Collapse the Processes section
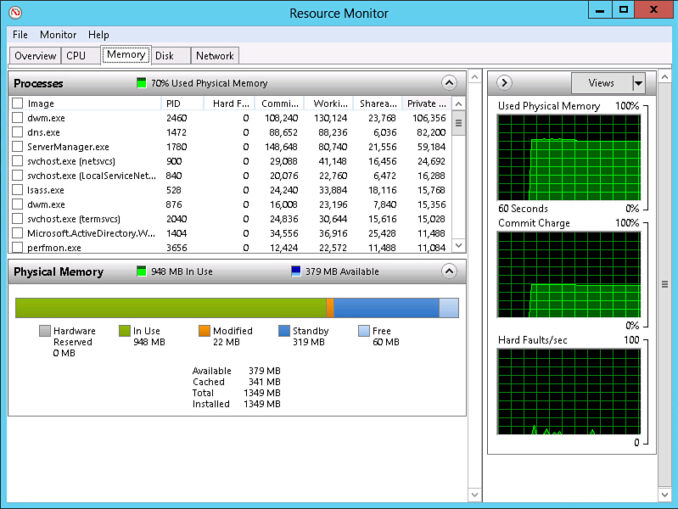 coord(449,83)
